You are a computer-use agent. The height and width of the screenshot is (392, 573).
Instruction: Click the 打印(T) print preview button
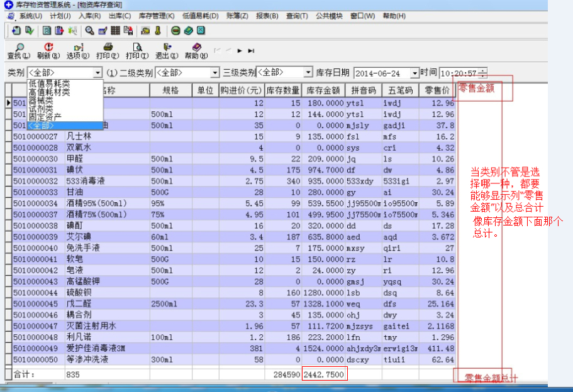(x=137, y=51)
